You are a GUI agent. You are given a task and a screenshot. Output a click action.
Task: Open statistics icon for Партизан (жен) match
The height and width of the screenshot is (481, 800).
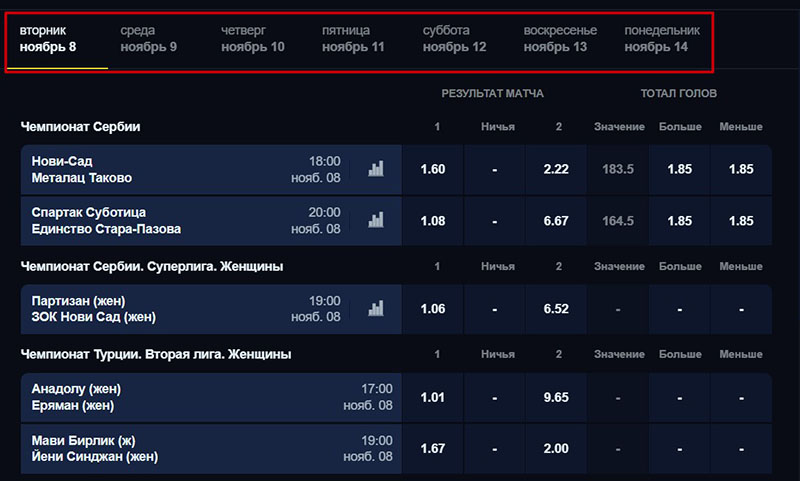[x=376, y=308]
